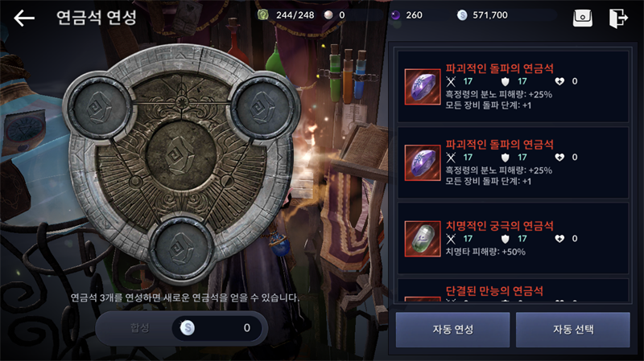Tap the white pearl 0 icon
Screen dimensions: 644x361
click(328, 15)
